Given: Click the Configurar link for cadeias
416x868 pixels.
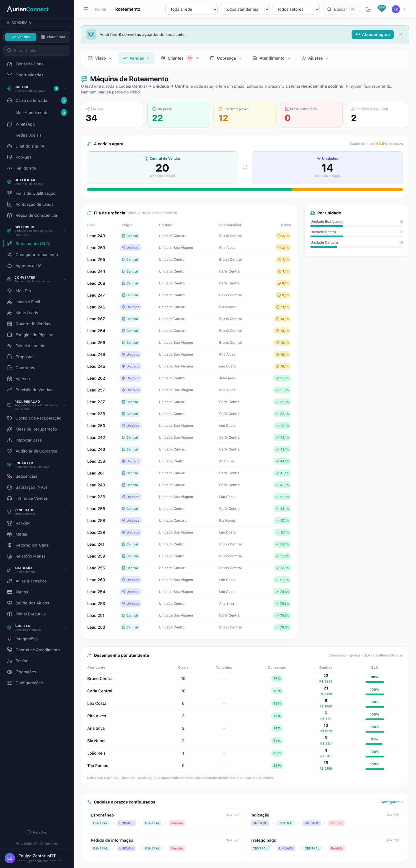Looking at the screenshot, I should coord(391,802).
